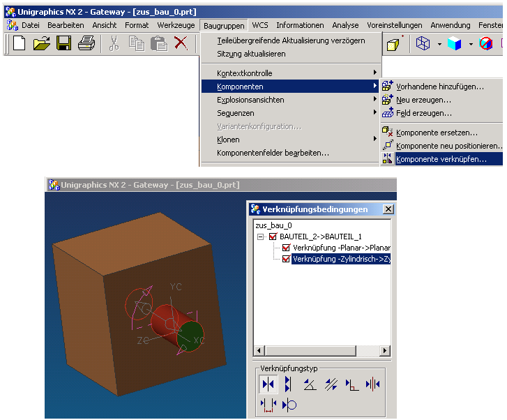The image size is (507, 420).
Task: Choose the Perpendicular constraint type icon
Action: point(351,384)
